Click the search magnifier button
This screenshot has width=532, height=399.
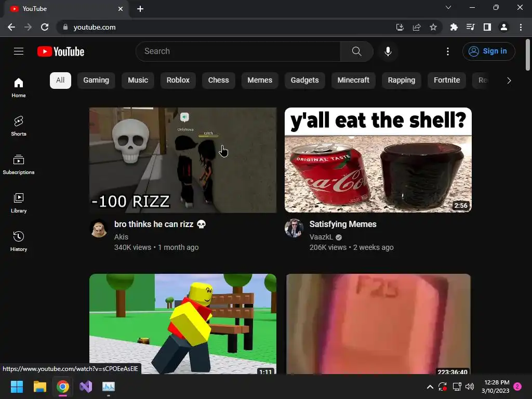point(356,51)
